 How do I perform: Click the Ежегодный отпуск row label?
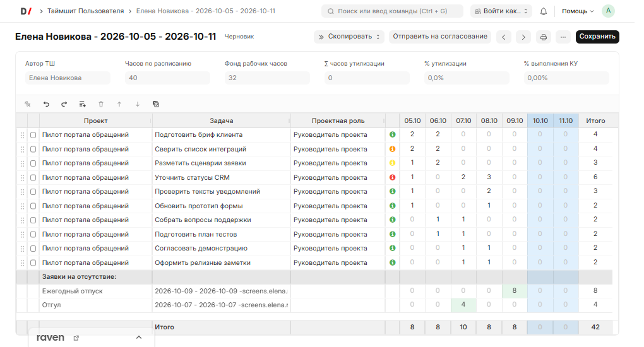point(72,291)
